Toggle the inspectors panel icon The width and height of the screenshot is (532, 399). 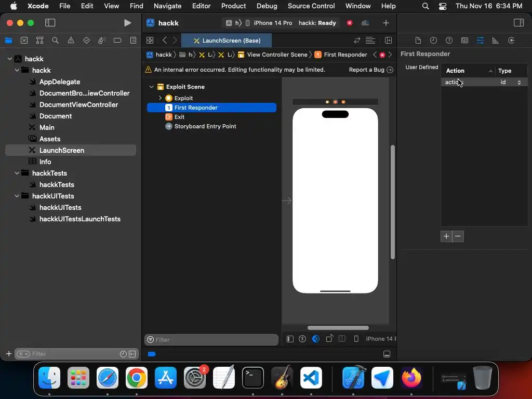(x=518, y=23)
